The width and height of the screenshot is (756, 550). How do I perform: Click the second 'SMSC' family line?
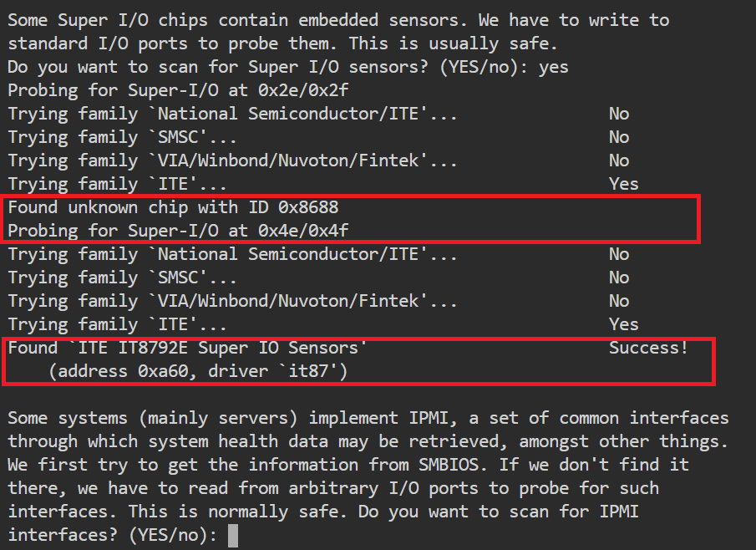[x=123, y=278]
